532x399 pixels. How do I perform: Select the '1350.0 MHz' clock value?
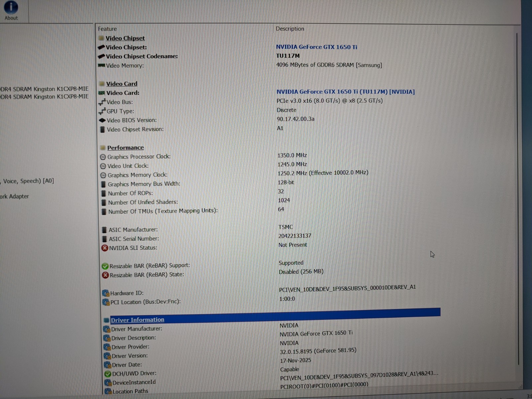tap(292, 155)
